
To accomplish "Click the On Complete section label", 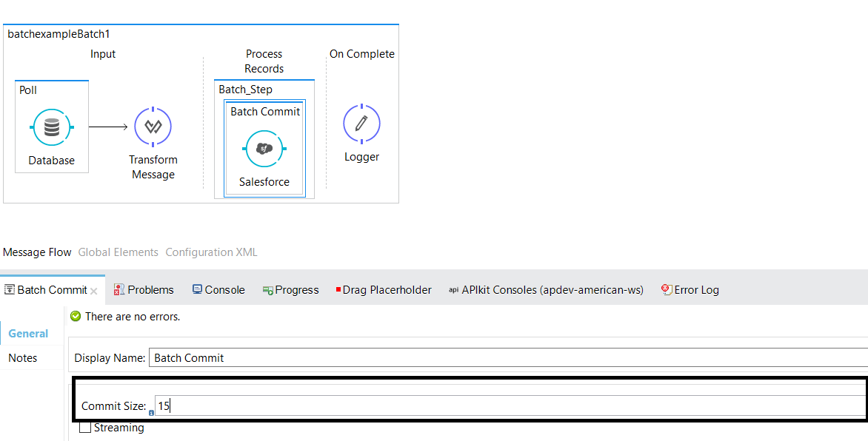I will pos(362,54).
